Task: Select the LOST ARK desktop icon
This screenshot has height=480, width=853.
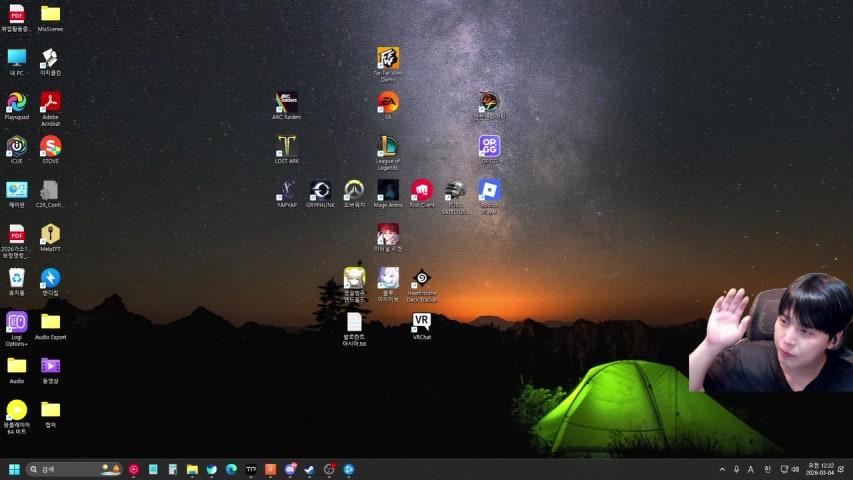Action: pyautogui.click(x=287, y=147)
